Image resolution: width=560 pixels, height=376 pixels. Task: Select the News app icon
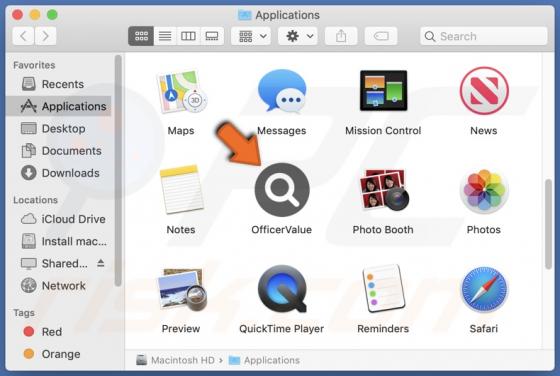click(x=484, y=91)
